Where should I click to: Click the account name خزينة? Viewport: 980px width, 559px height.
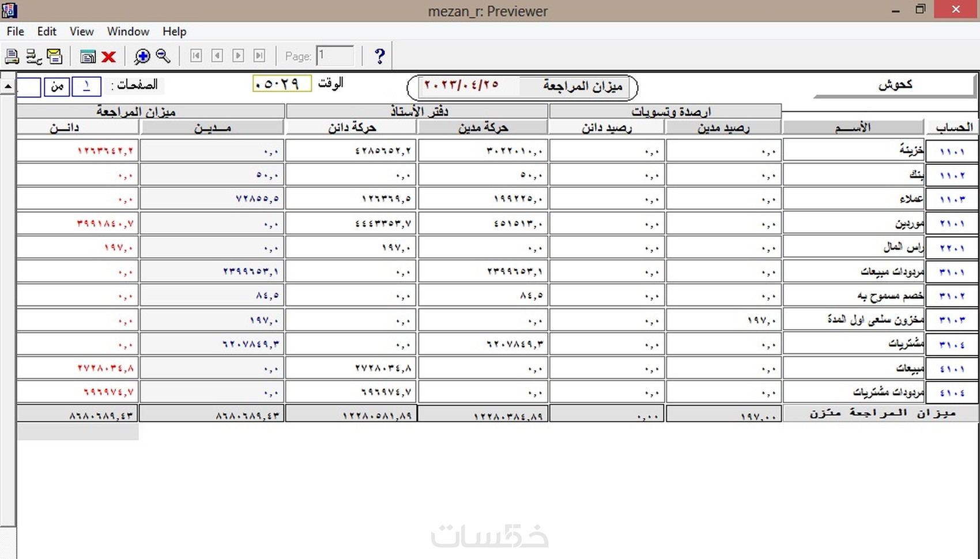coord(911,150)
